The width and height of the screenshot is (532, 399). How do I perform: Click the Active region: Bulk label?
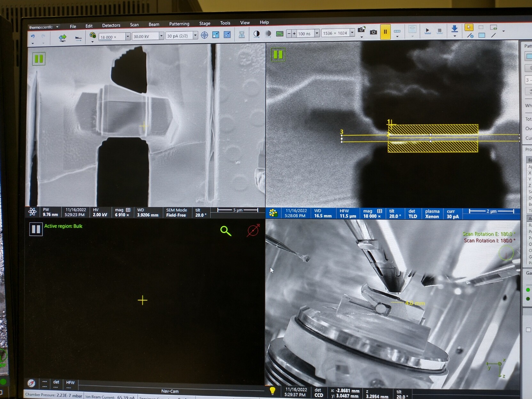click(x=63, y=226)
